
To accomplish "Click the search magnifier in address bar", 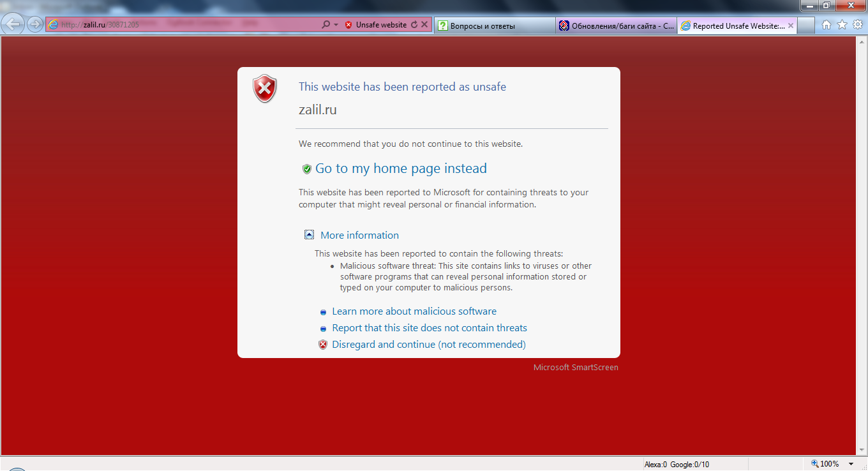I will 326,25.
